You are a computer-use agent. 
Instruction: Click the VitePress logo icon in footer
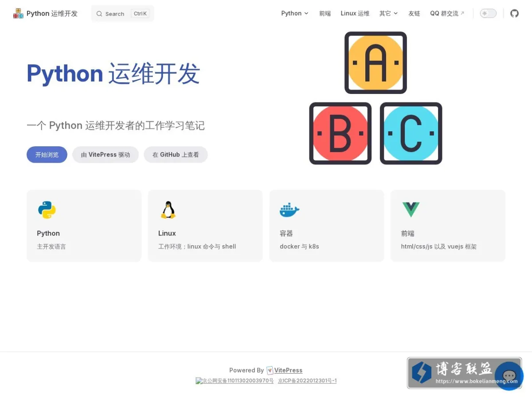click(270, 370)
